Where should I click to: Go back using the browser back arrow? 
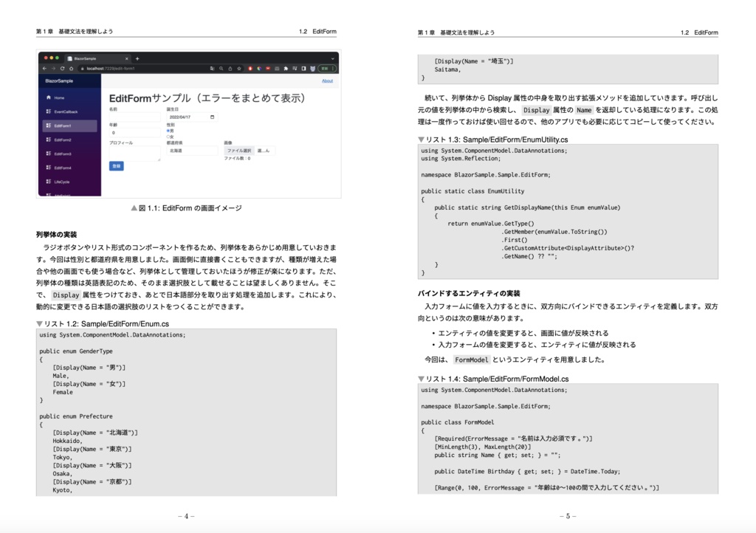44,69
